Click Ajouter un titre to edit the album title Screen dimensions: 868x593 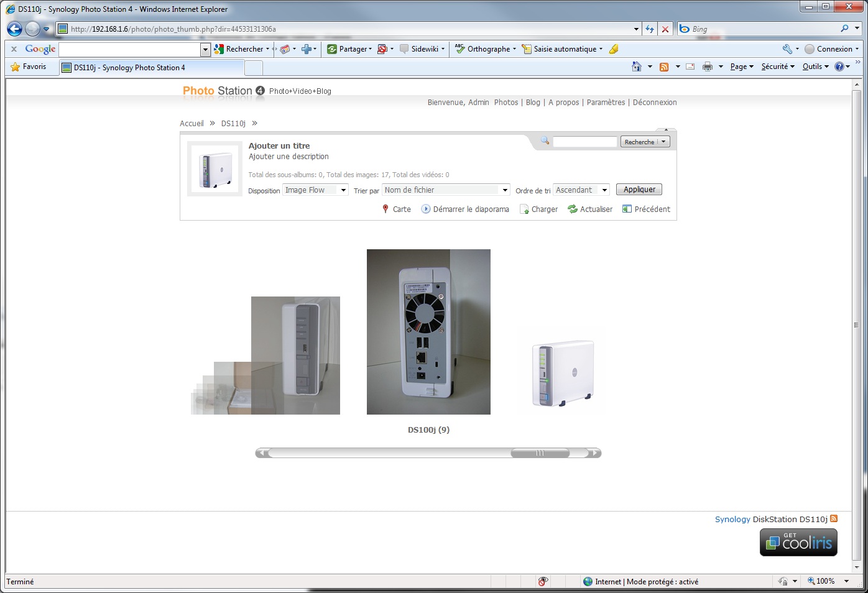(279, 145)
